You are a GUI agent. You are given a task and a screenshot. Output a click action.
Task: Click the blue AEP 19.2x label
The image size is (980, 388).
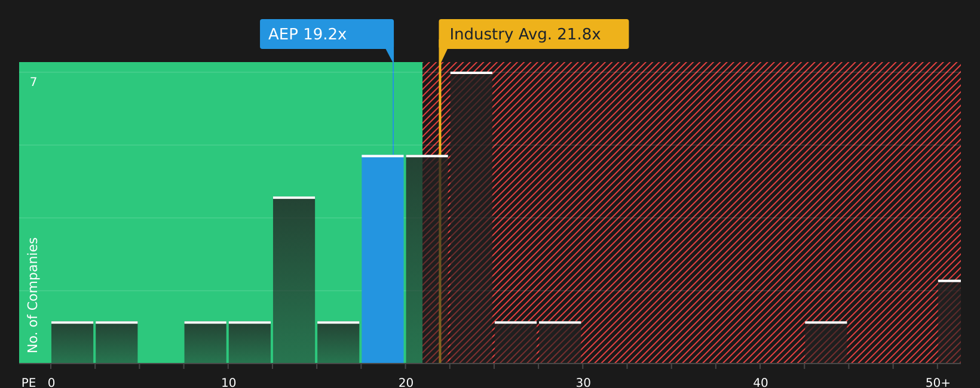(x=327, y=34)
